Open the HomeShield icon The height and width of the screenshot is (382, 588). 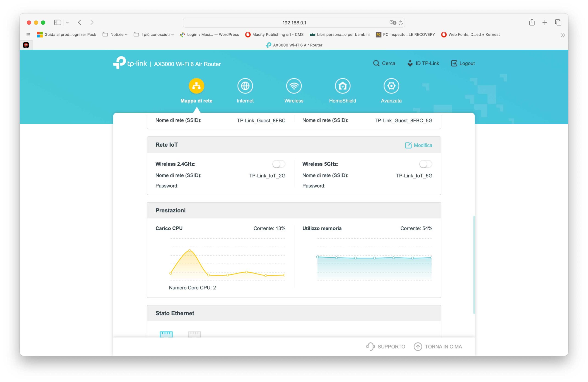(x=342, y=86)
